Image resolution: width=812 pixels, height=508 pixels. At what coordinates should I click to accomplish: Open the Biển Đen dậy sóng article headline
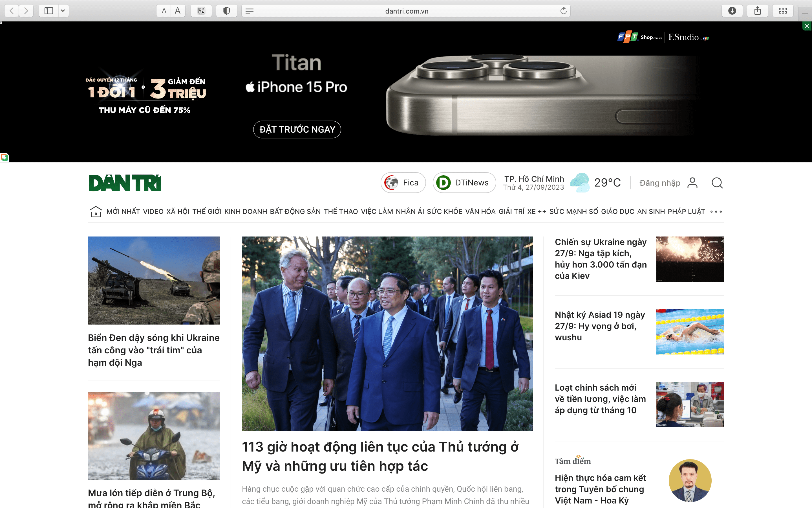pos(154,350)
